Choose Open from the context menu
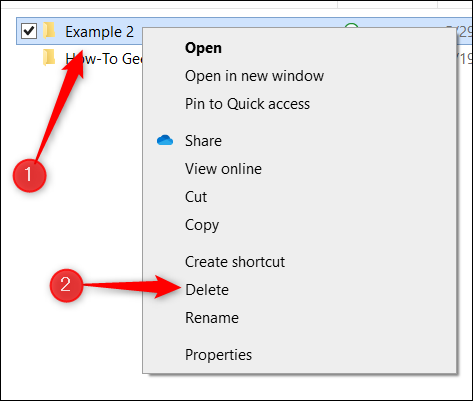Viewport: 473px width, 401px height. click(x=203, y=48)
